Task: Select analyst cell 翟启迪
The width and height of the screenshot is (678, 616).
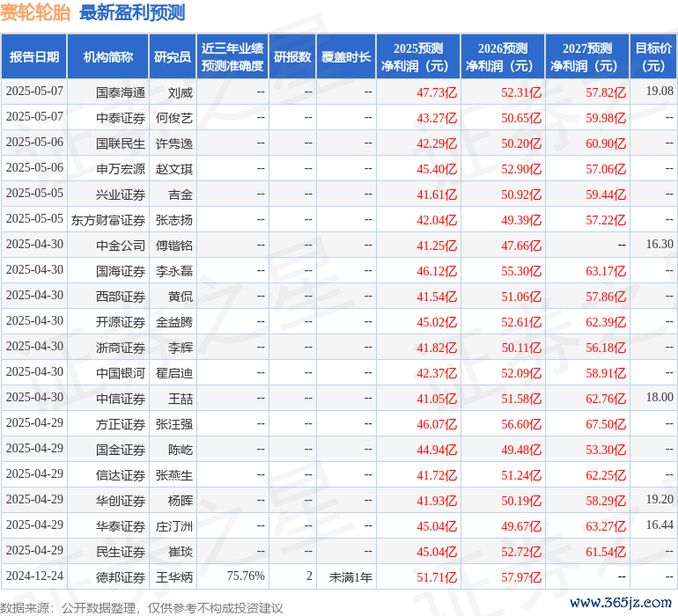Action: click(x=174, y=373)
